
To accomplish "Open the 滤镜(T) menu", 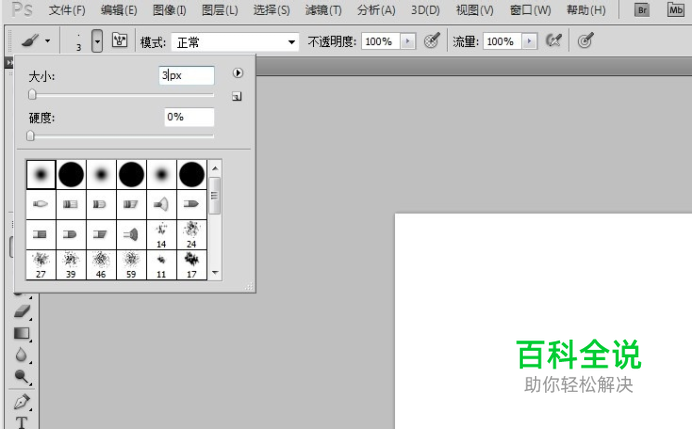I will pos(323,10).
